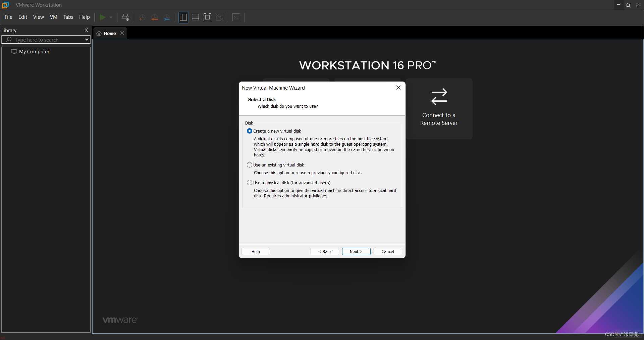Open the VM menu
The width and height of the screenshot is (644, 340).
point(54,17)
